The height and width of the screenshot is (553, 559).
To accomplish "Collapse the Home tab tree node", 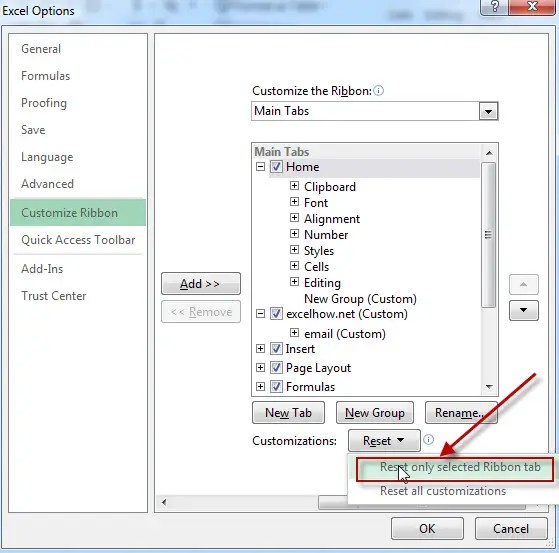I will [x=261, y=167].
